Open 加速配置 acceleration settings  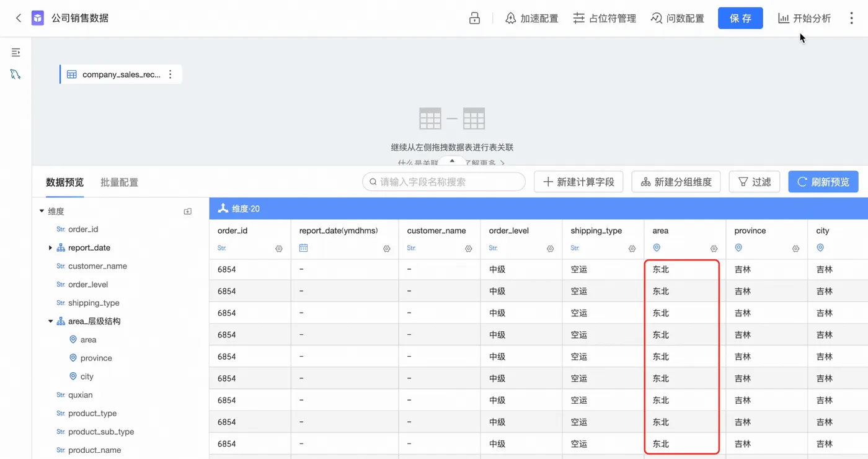532,18
